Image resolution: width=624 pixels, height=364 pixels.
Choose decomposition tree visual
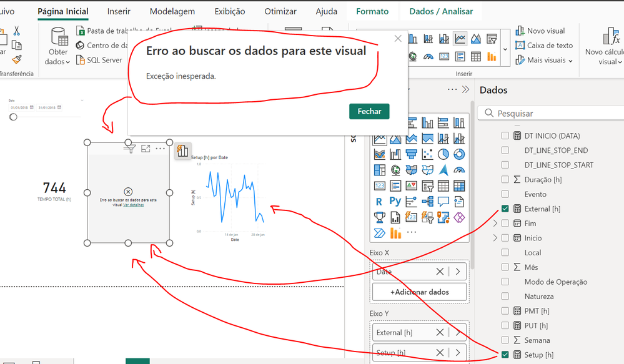[427, 202]
